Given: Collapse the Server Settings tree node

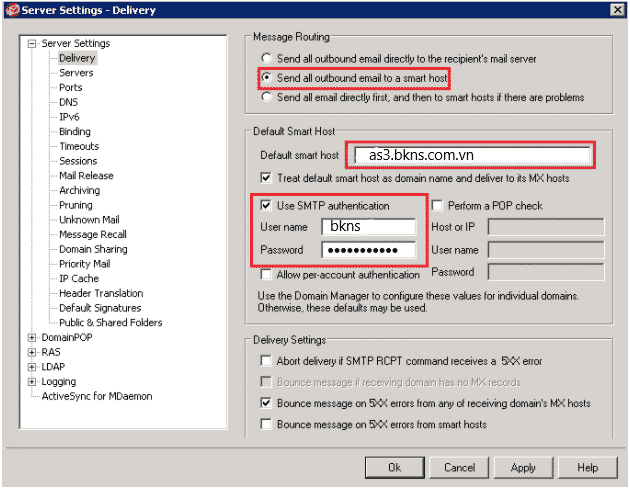Looking at the screenshot, I should pyautogui.click(x=32, y=44).
